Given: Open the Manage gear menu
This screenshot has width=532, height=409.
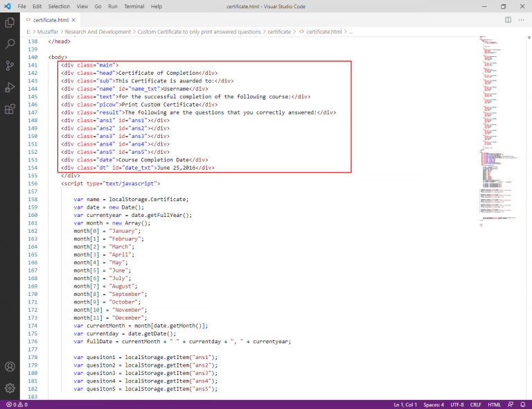Looking at the screenshot, I should (x=10, y=388).
